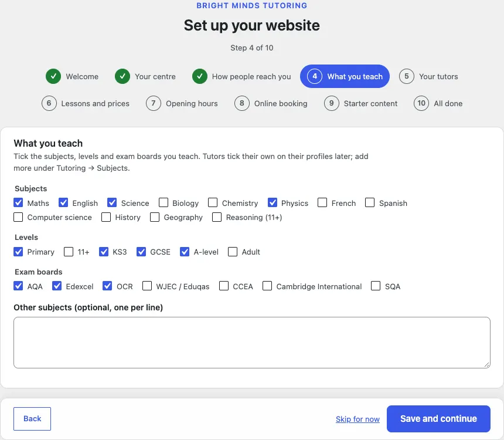
Task: Click the step 7 circle for Opening hours
Action: tap(154, 103)
